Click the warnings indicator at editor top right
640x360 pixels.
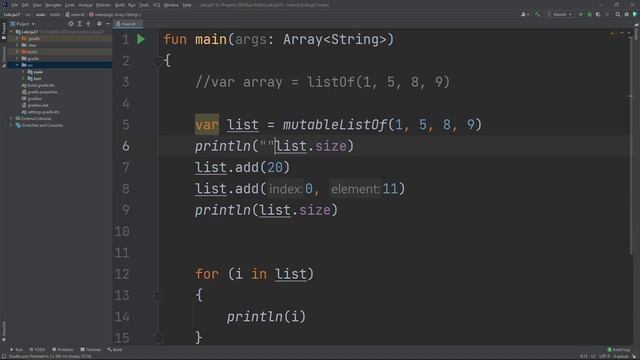pyautogui.click(x=613, y=33)
